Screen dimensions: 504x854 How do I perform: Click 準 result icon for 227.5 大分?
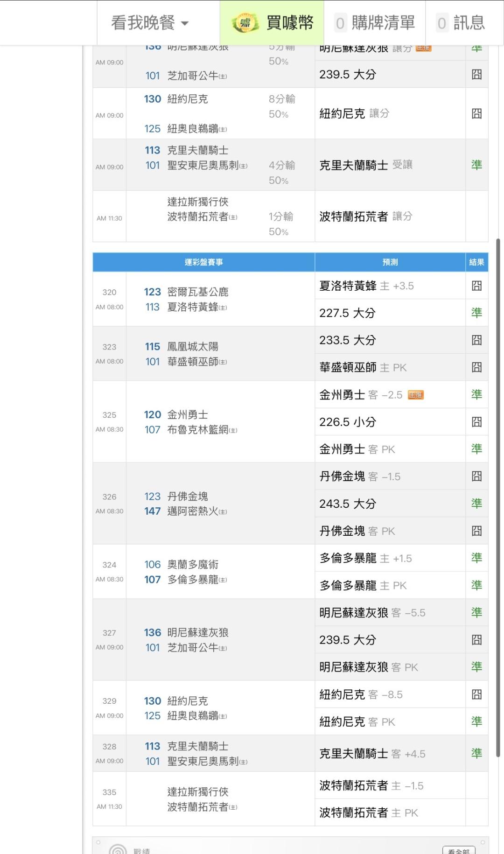tap(476, 313)
